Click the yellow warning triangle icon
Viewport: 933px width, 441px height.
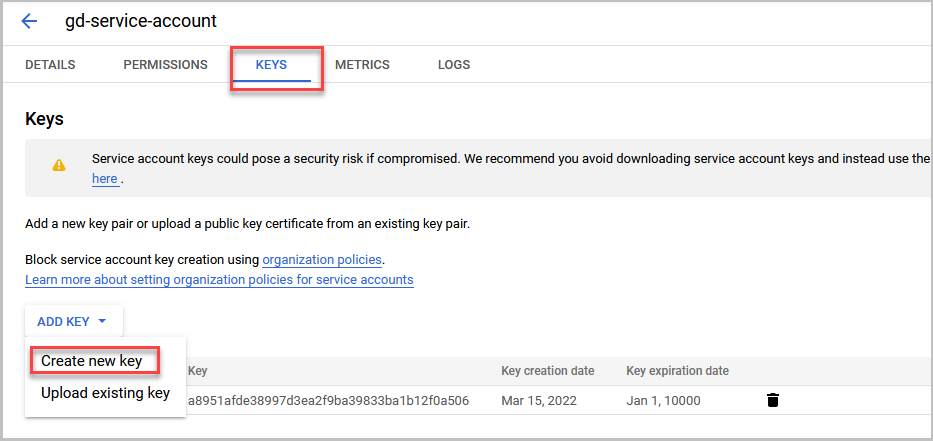coord(59,165)
